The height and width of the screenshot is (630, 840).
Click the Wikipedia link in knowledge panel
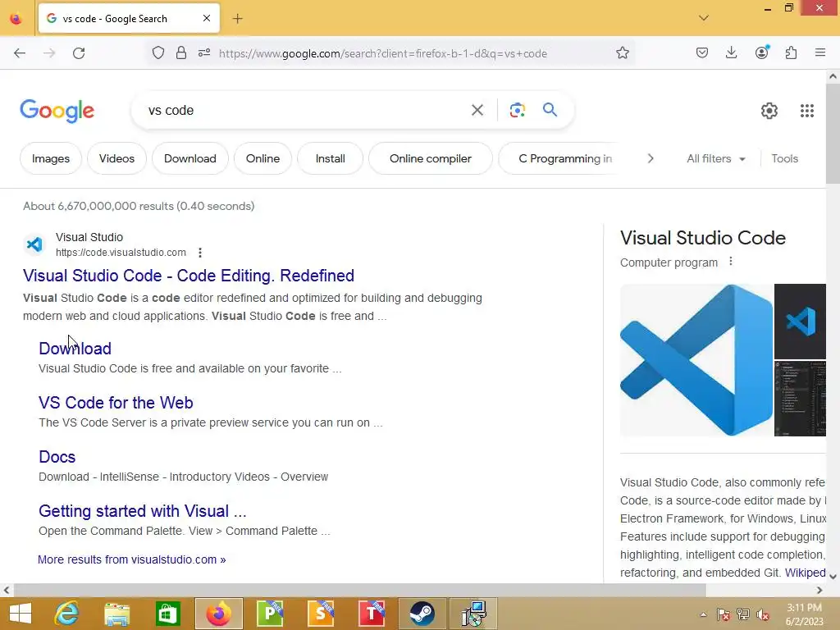(806, 573)
